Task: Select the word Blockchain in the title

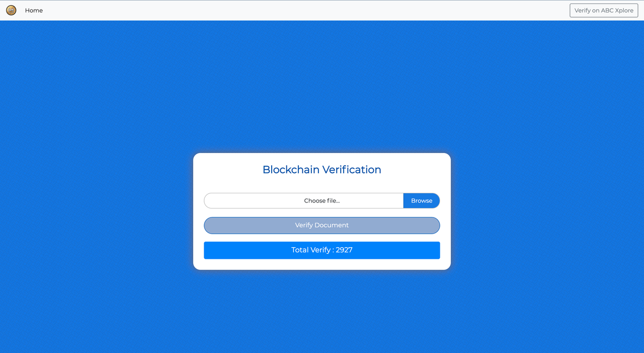Action: 291,170
